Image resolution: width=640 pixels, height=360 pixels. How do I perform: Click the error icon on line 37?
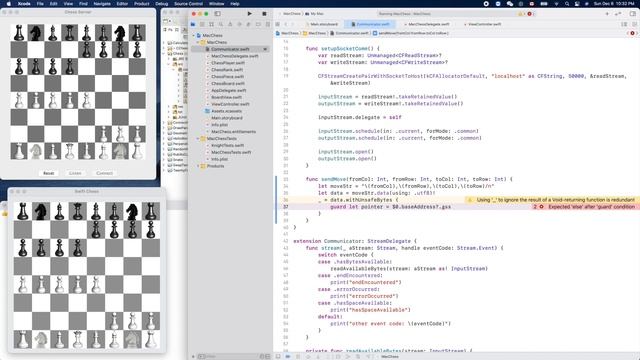point(542,207)
